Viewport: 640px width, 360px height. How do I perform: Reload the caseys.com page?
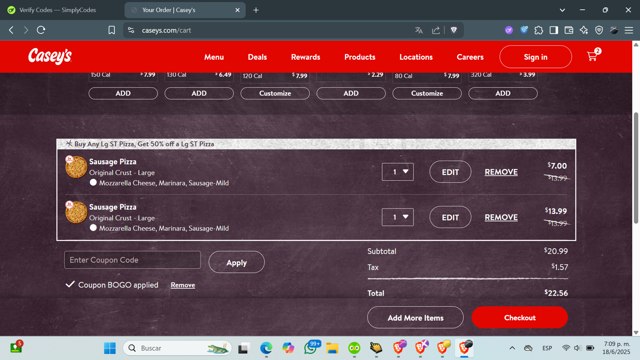tap(41, 30)
